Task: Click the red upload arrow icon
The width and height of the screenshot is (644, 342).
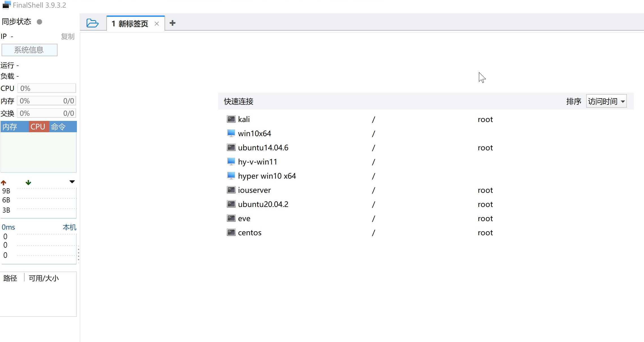Action: pos(4,183)
